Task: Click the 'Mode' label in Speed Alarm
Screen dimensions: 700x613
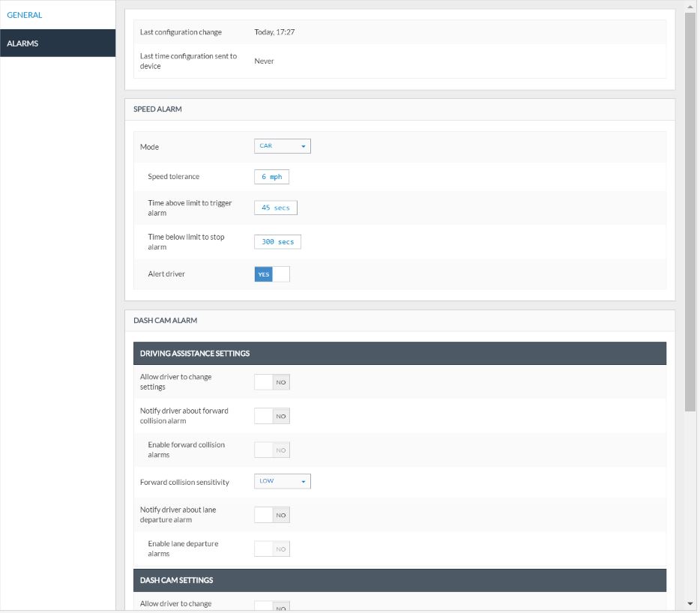Action: point(150,147)
